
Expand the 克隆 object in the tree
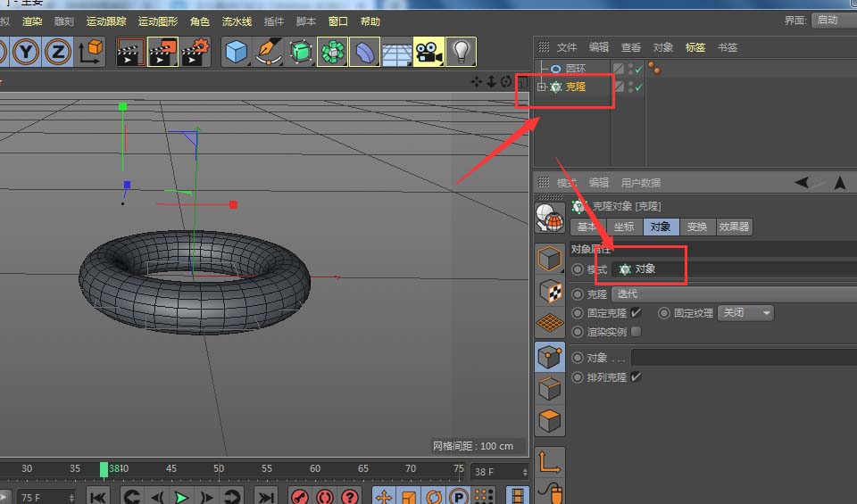point(542,87)
